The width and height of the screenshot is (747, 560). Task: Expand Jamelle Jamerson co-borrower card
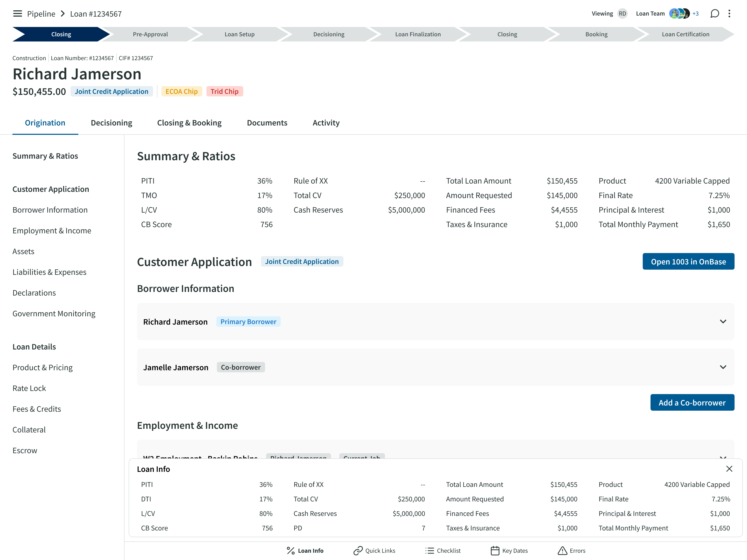(723, 367)
